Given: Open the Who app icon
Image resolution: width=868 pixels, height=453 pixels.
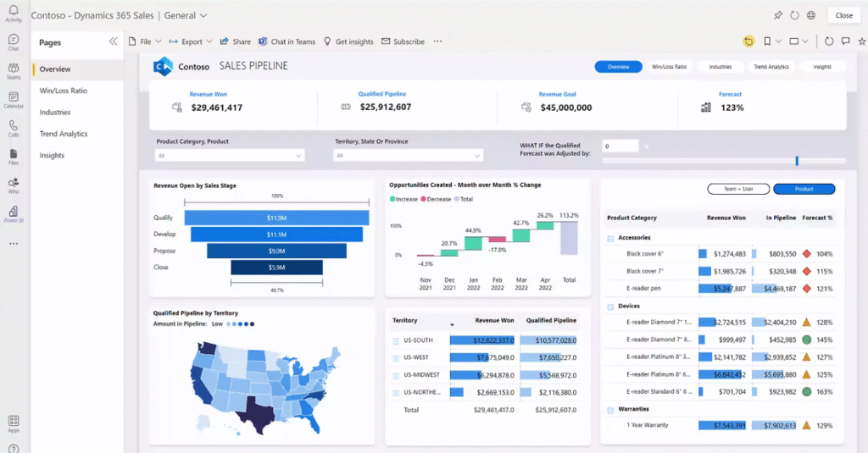Looking at the screenshot, I should 14,185.
